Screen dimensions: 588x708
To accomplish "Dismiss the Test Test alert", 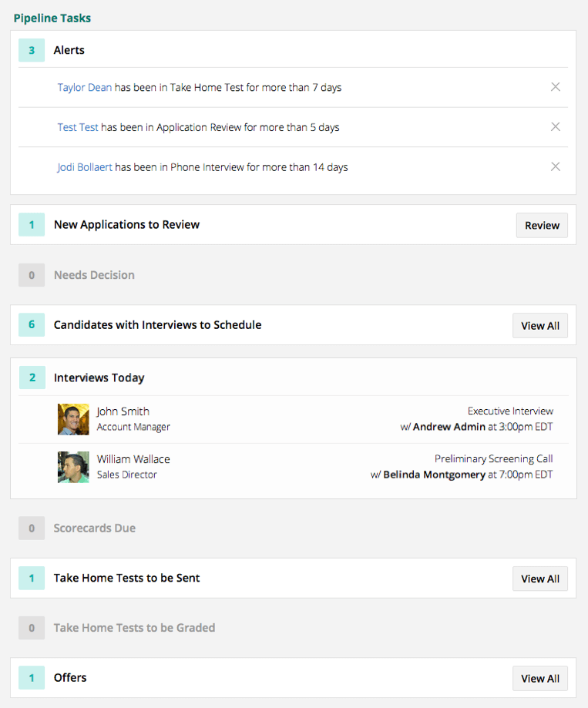I will coord(555,127).
